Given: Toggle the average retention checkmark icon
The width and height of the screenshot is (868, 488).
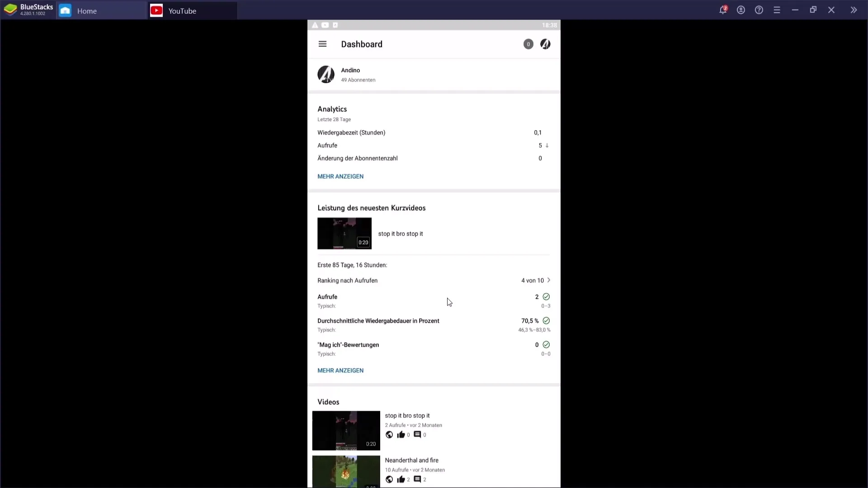Looking at the screenshot, I should coord(547,320).
